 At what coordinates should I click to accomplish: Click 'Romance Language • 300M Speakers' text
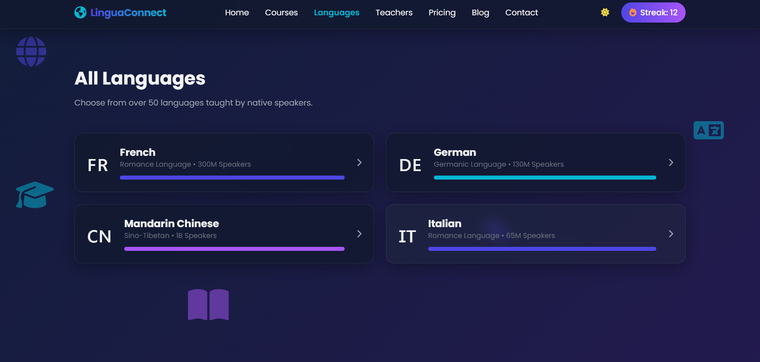(185, 164)
